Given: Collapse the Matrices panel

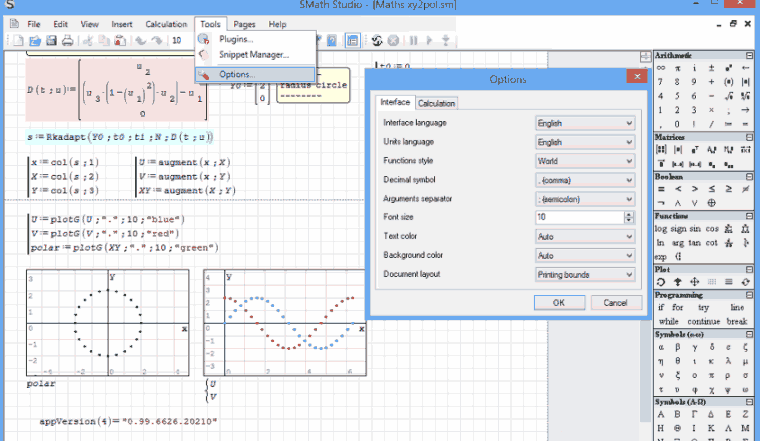Looking at the screenshot, I should 750,136.
